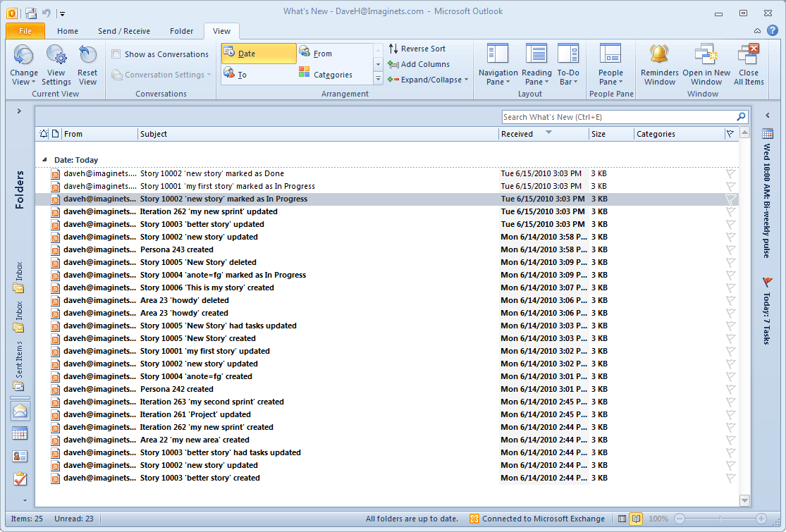Flag 'Persona 242 created' message
Image resolution: width=786 pixels, height=532 pixels.
point(730,389)
